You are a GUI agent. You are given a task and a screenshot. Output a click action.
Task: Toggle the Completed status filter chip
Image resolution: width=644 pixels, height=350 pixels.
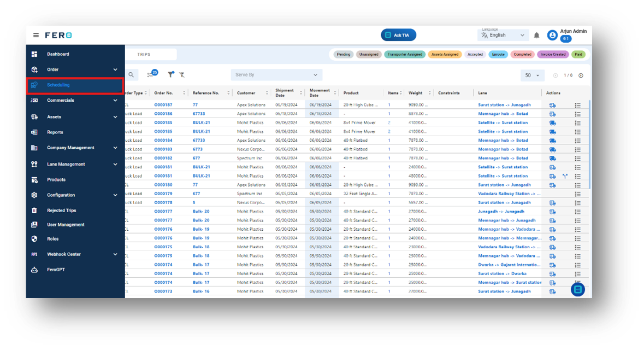(x=522, y=54)
